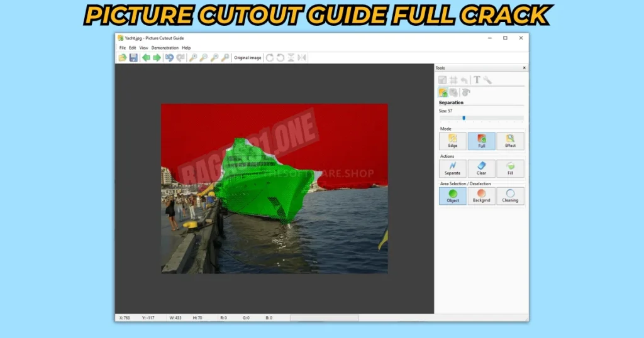Redo the action in toolbar
The height and width of the screenshot is (338, 644).
[x=180, y=58]
